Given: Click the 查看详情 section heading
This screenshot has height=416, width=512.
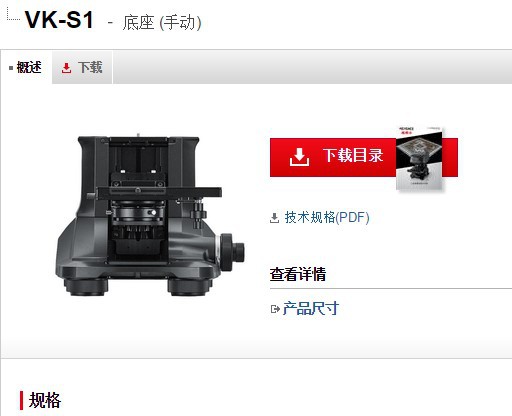Looking at the screenshot, I should (x=298, y=274).
